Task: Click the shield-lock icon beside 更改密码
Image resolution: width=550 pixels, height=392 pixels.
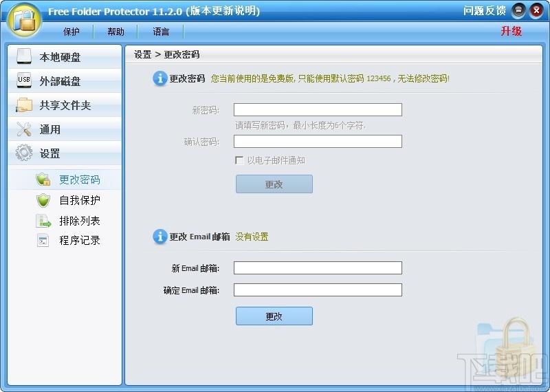Action: 43,179
